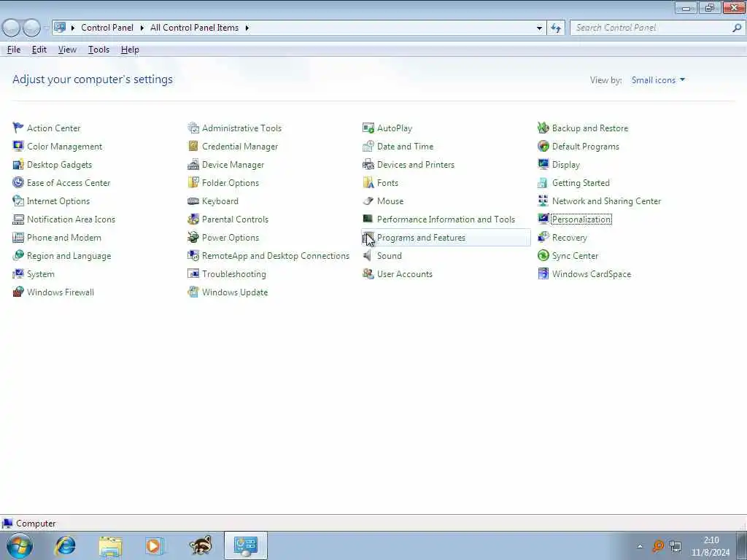Open the Mouse link
The width and height of the screenshot is (747, 560).
click(390, 201)
